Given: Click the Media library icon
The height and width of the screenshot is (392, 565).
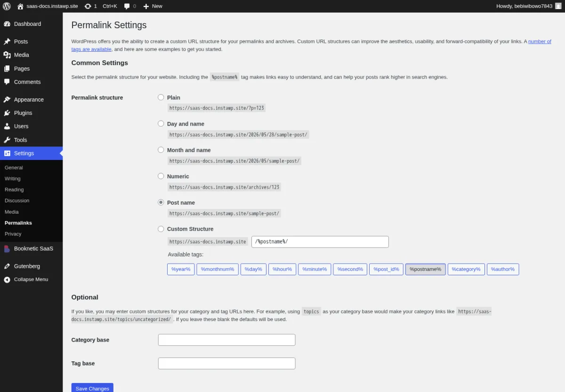Looking at the screenshot, I should [7, 55].
